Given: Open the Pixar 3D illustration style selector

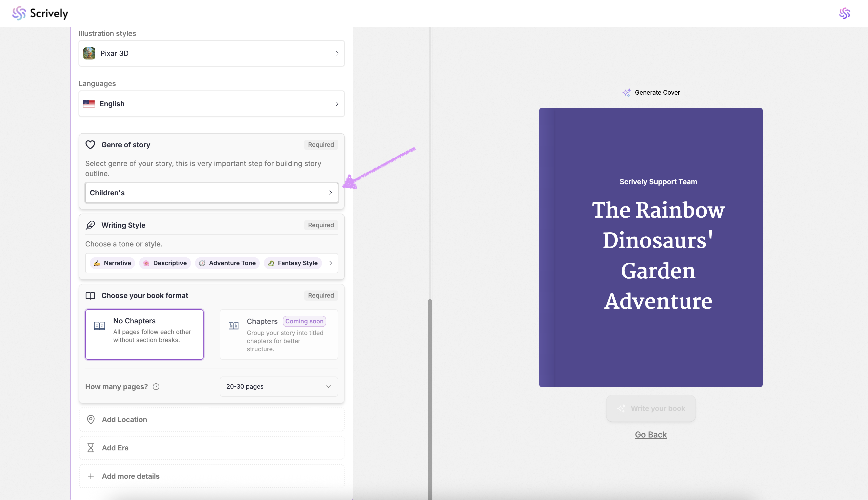Looking at the screenshot, I should tap(211, 53).
